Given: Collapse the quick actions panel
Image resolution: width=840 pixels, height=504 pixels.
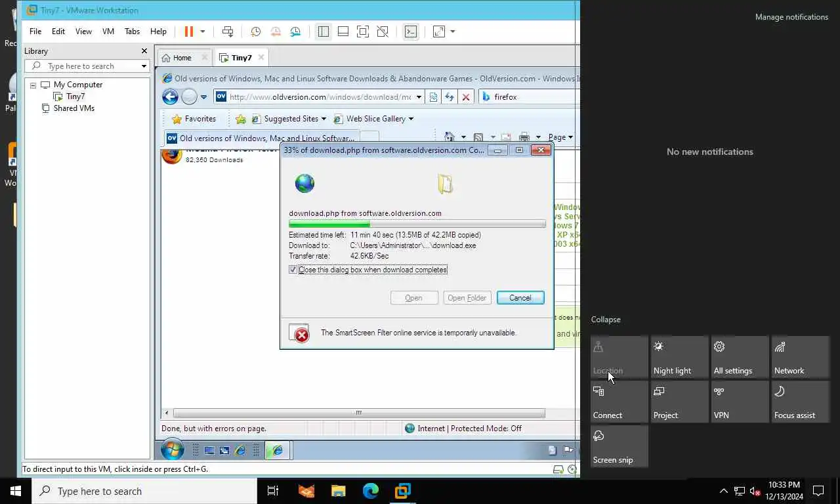Looking at the screenshot, I should [606, 320].
